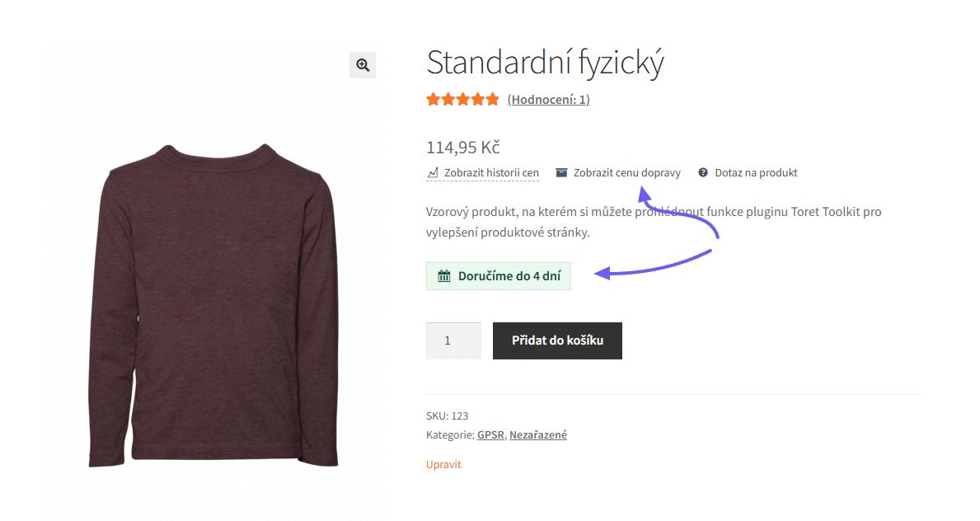
Task: Click the orange "Upravit" edit link
Action: click(x=443, y=464)
